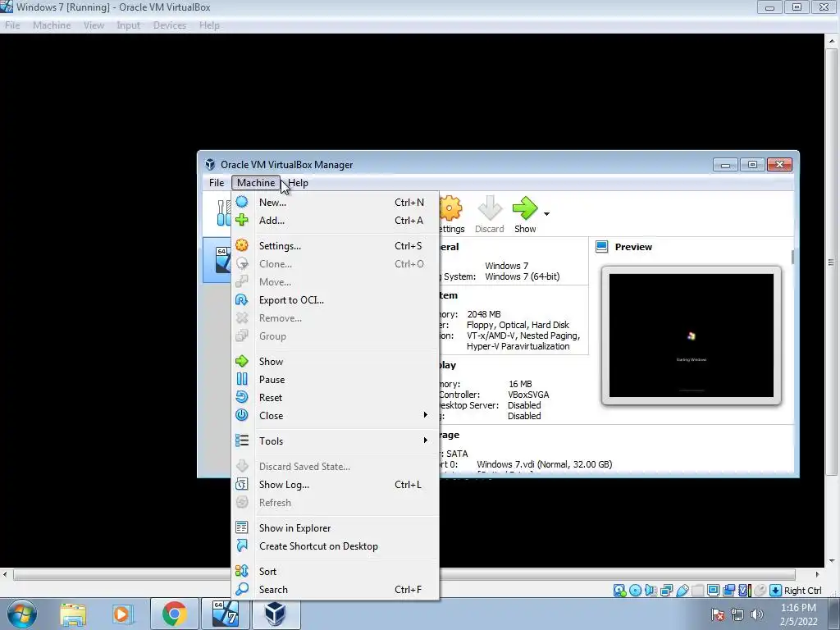The height and width of the screenshot is (630, 840).
Task: Expand the Tools submenu
Action: coord(336,441)
